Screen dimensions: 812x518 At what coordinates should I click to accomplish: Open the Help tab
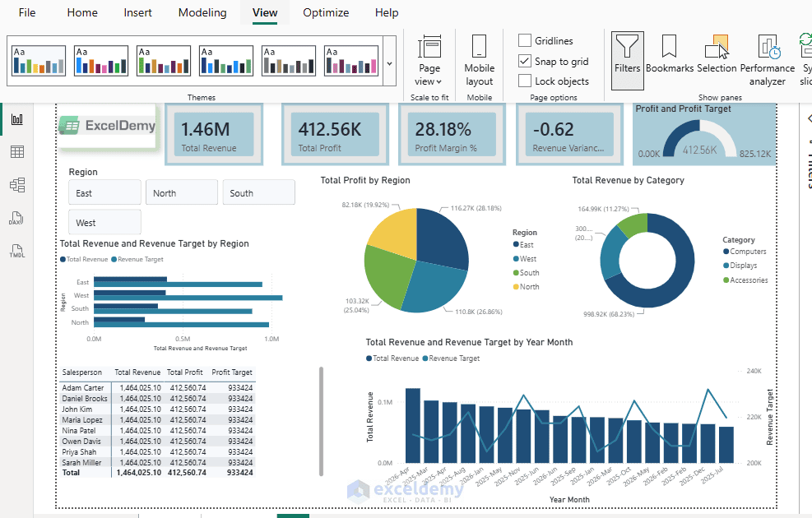coord(387,12)
